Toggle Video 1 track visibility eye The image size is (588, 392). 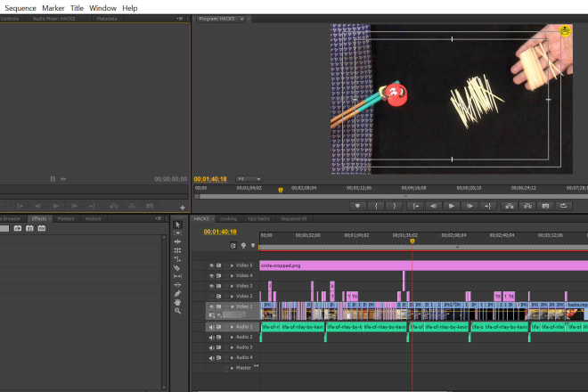pyautogui.click(x=211, y=306)
